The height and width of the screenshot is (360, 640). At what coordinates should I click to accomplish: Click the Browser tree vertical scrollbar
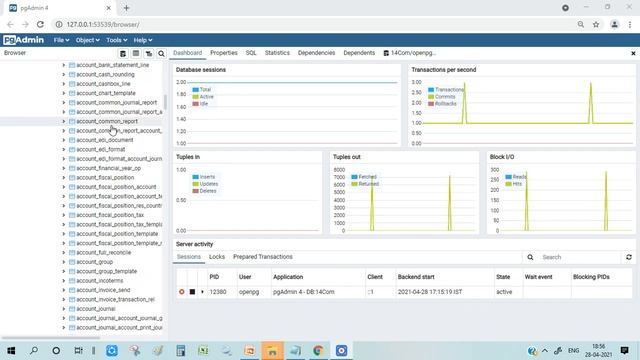pos(165,102)
